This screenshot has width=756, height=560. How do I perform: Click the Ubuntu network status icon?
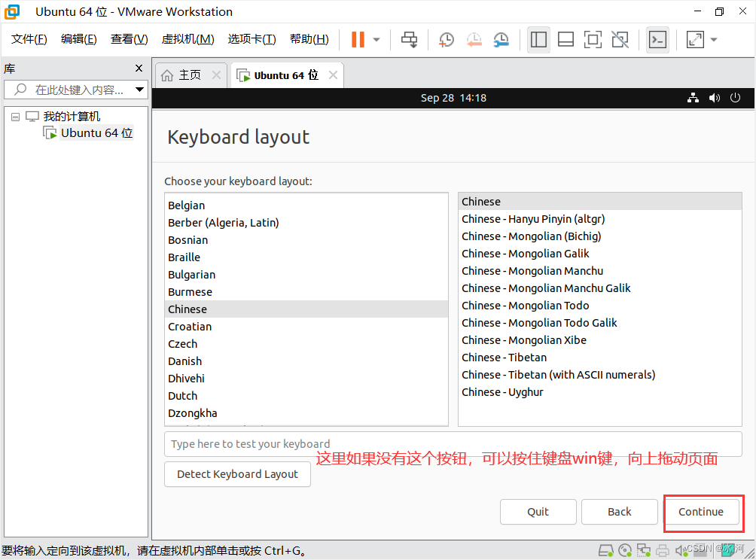693,98
